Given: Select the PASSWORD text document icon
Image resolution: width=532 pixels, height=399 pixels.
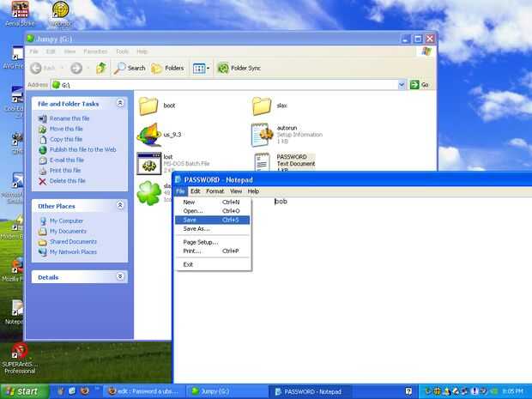Looking at the screenshot, I should 262,162.
